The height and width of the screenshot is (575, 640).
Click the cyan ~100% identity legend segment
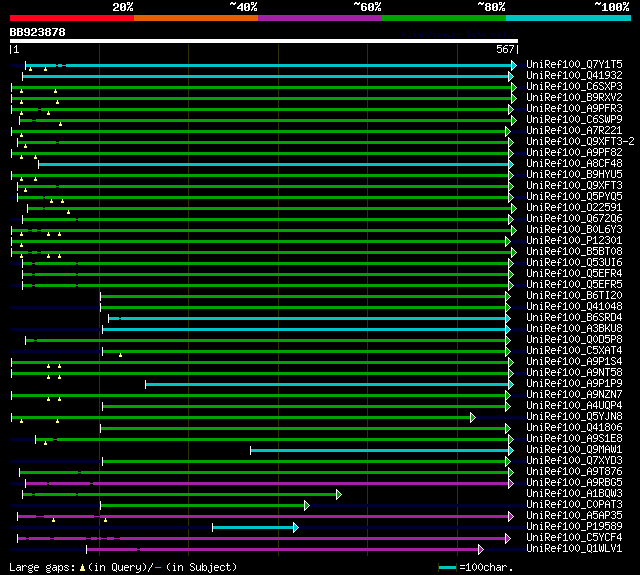tap(569, 18)
